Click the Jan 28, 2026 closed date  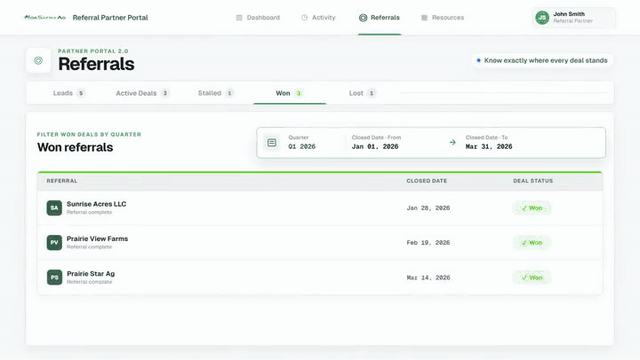pos(428,208)
